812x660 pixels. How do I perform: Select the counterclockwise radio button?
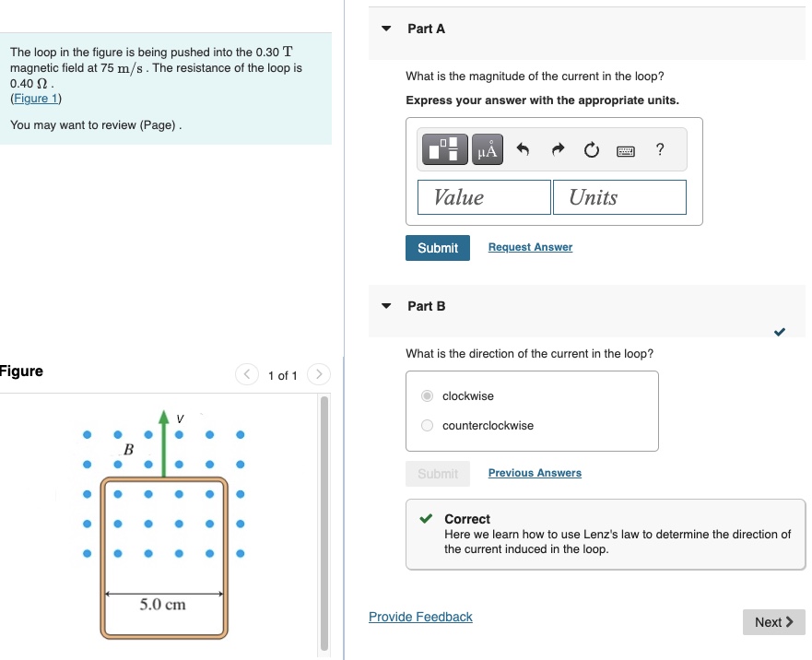click(x=427, y=425)
